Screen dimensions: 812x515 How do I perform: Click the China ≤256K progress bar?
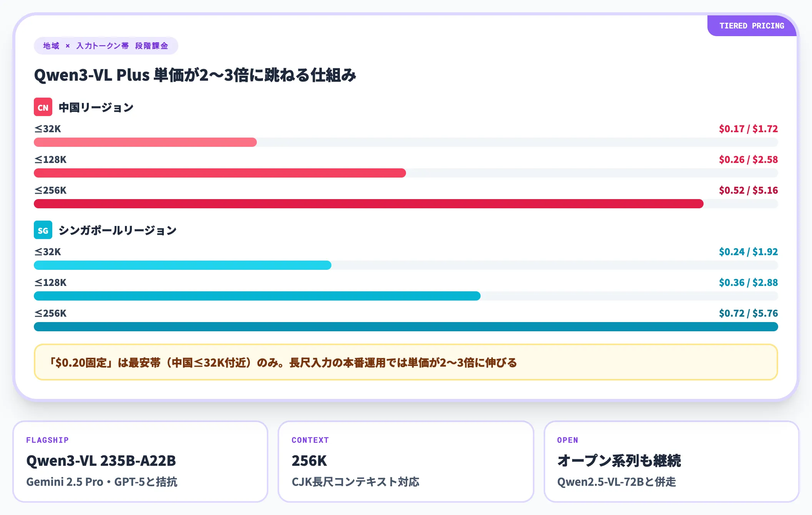(x=406, y=204)
